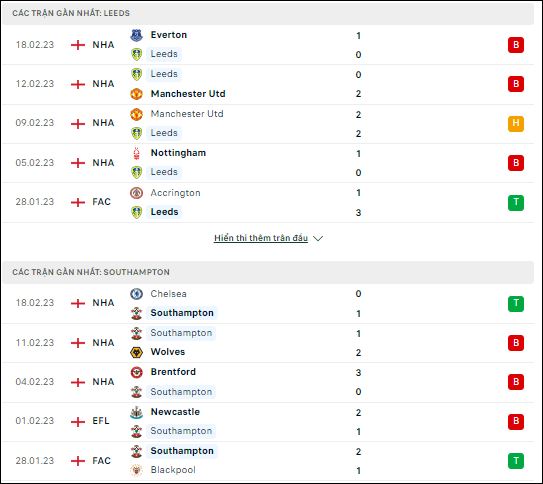The image size is (543, 484).
Task: Click the Newcastle club crest icon
Action: (x=136, y=412)
